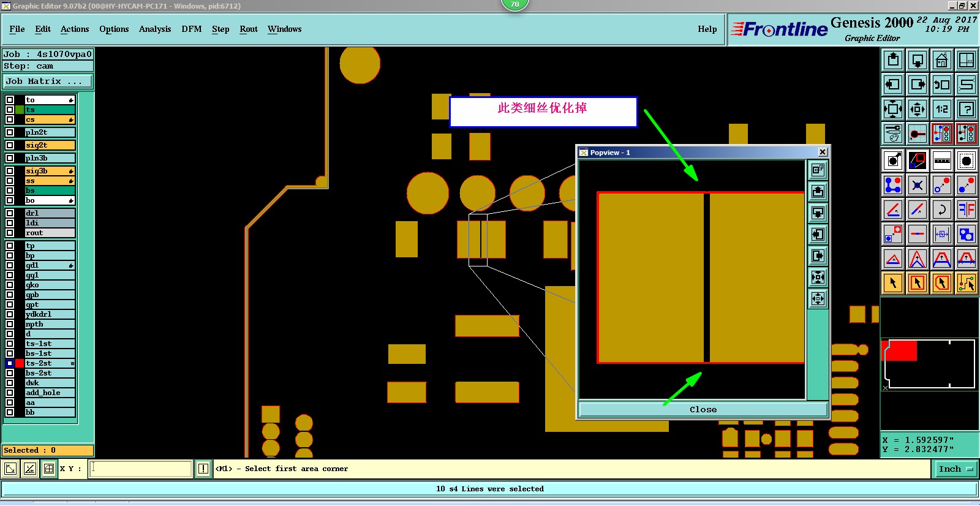This screenshot has height=506, width=980.
Task: Select the 'dwk' layer row
Action: pos(50,383)
